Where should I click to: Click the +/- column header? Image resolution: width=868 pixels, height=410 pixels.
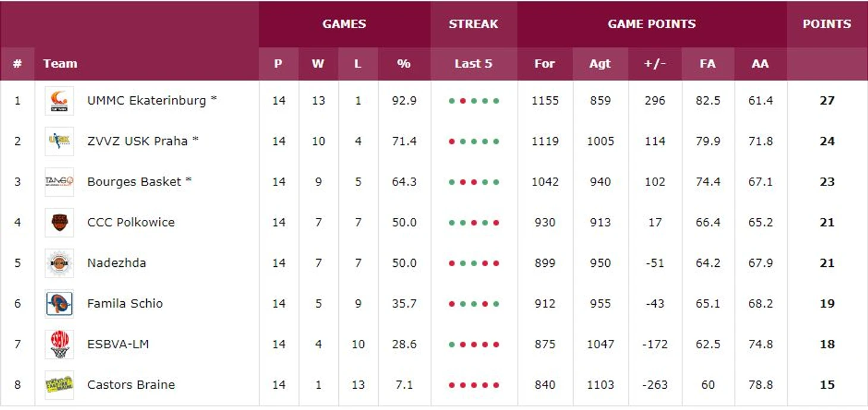point(655,64)
